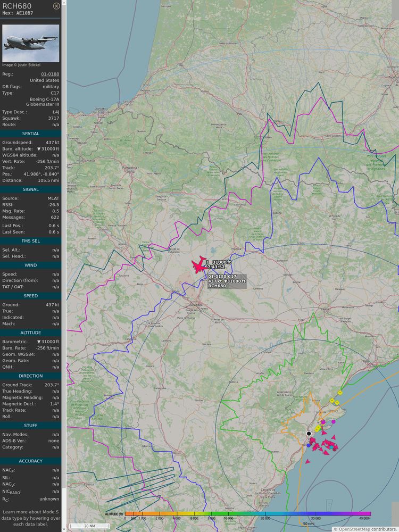Viewport: 399px width, 532px height.
Task: Select the pink C17 aircraft icon on map
Action: click(199, 265)
